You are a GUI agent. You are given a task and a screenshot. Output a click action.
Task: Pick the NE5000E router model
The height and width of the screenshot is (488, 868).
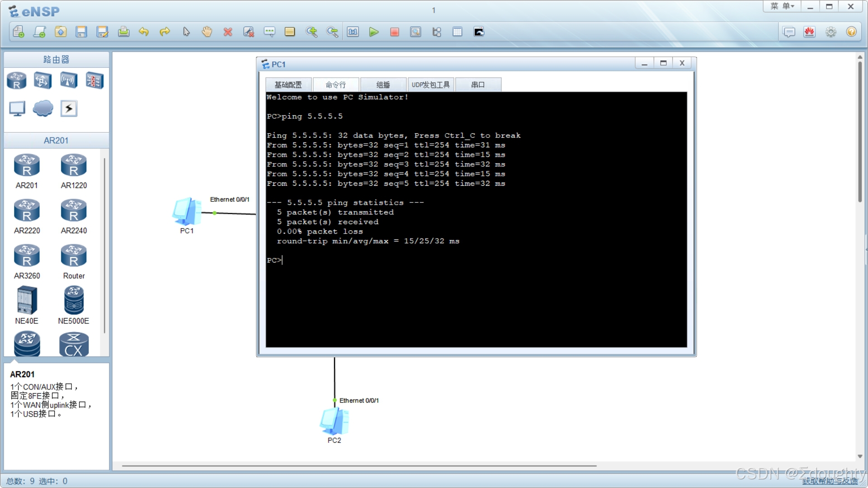[74, 306]
